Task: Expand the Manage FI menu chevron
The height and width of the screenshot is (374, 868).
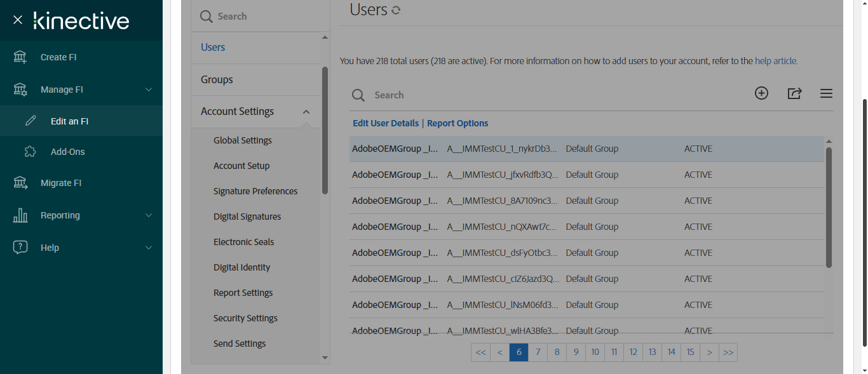Action: [x=149, y=90]
